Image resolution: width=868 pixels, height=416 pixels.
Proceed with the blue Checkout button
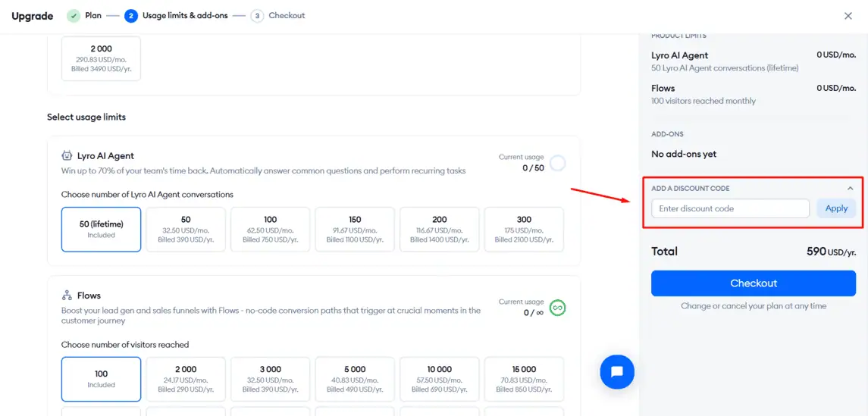point(754,283)
